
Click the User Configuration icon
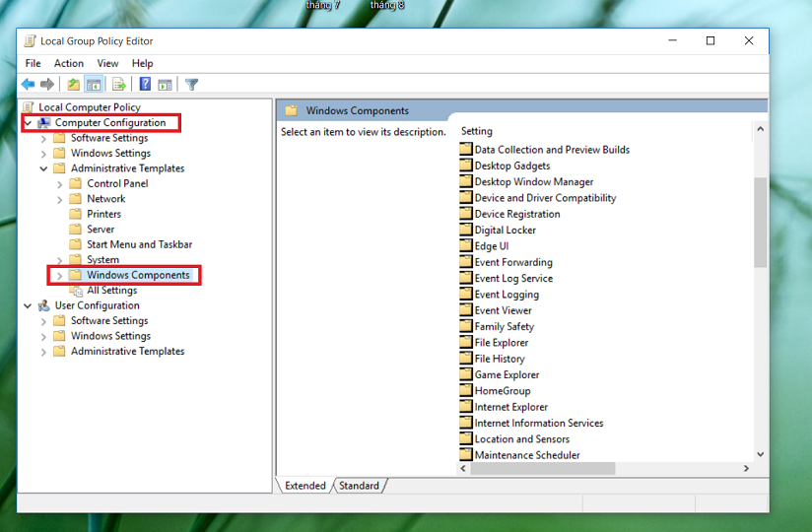coord(44,305)
